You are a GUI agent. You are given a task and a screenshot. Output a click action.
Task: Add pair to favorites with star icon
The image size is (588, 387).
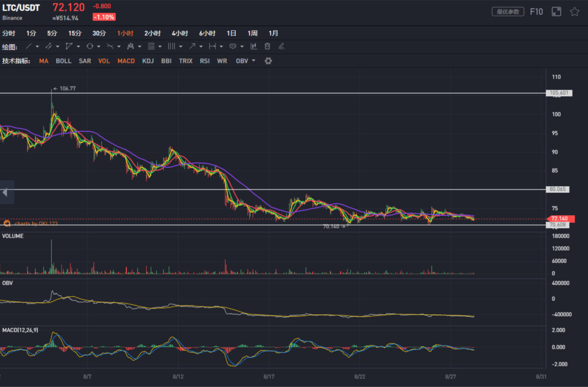tap(574, 12)
